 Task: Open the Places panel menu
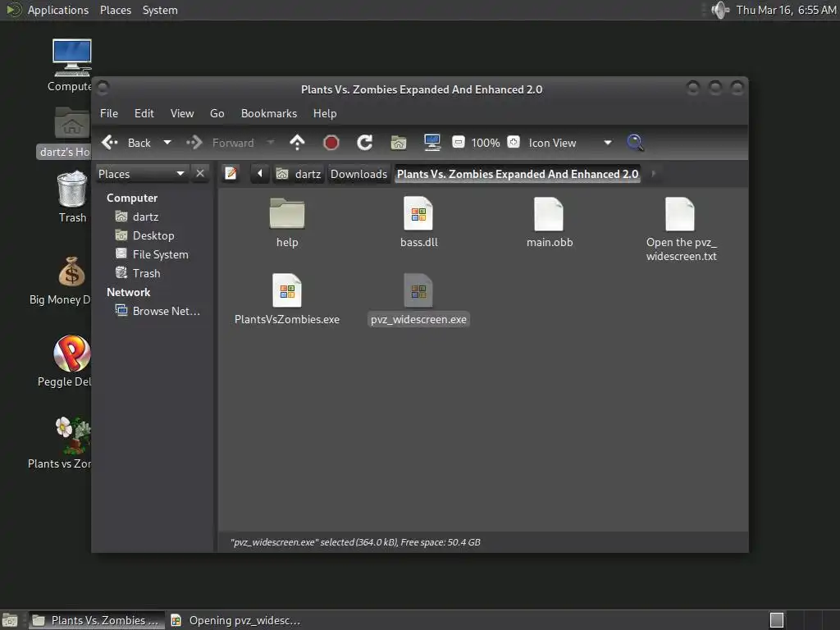115,10
